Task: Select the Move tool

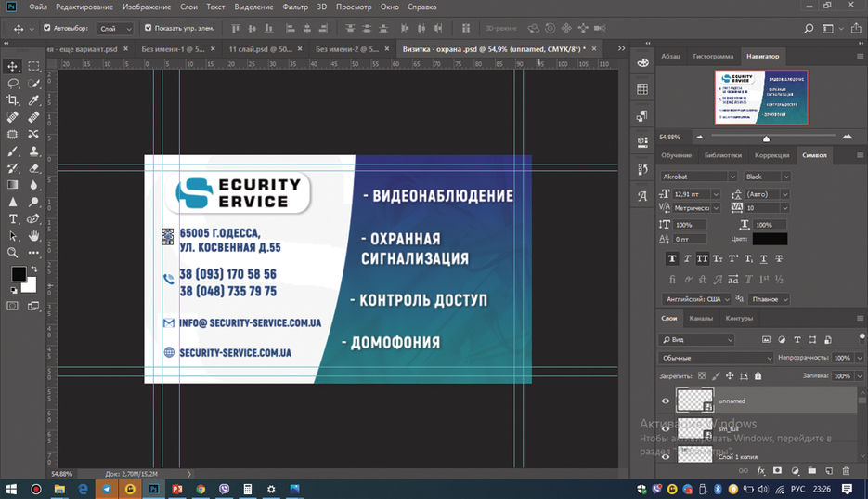Action: [x=12, y=67]
